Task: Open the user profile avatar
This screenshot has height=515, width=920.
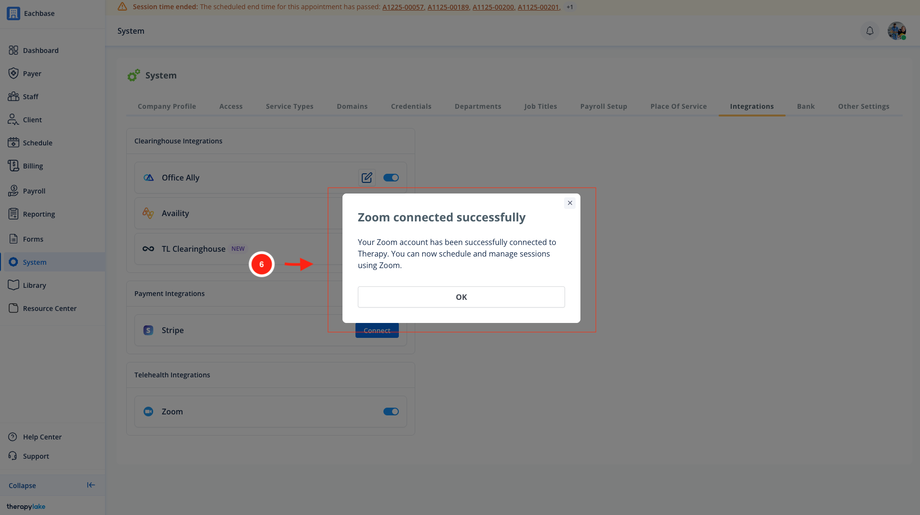Action: 897,31
